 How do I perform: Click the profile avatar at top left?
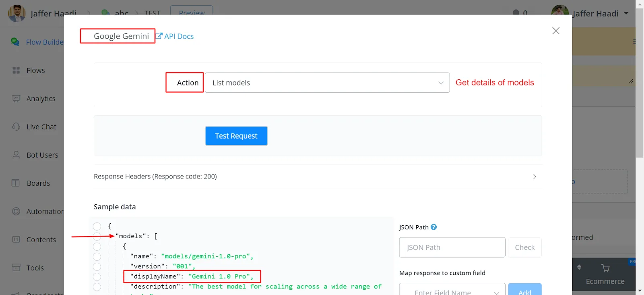point(17,13)
